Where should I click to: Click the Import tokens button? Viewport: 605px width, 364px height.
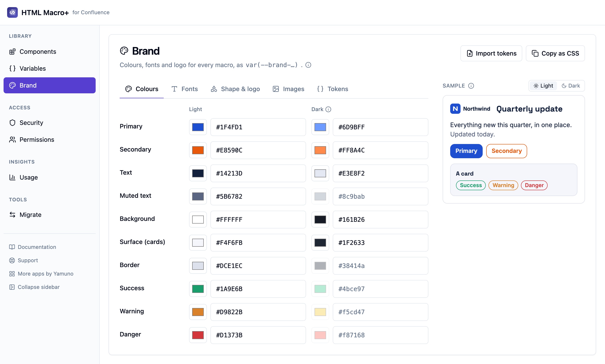[491, 54]
